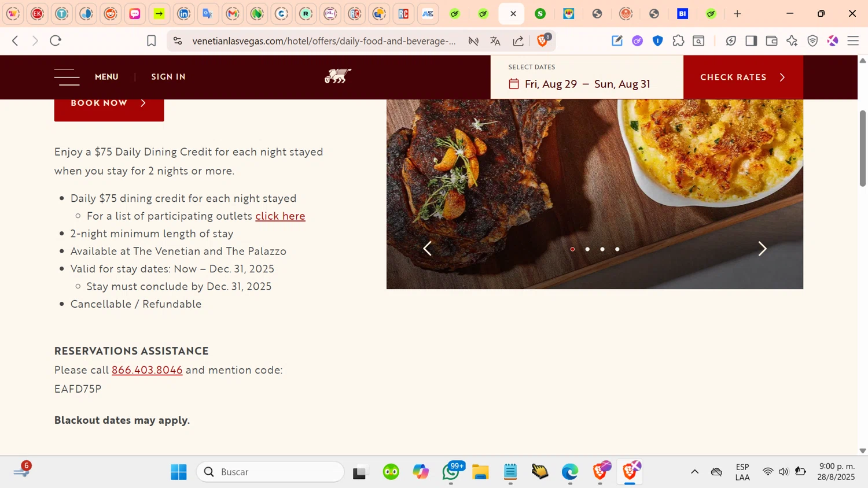
Task: Click the translate page icon
Action: tap(495, 41)
